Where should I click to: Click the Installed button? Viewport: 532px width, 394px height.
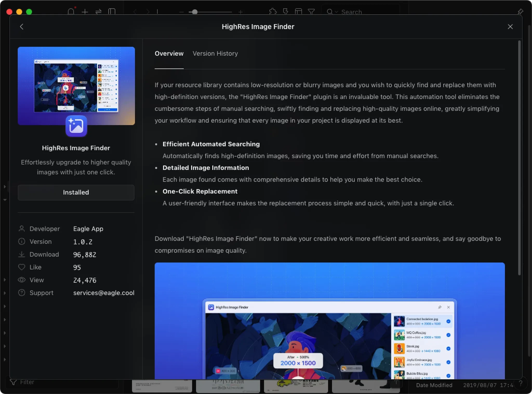(x=76, y=192)
